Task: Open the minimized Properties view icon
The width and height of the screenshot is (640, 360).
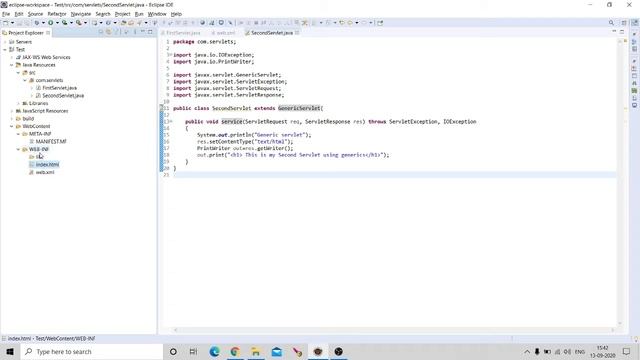Action: click(x=634, y=76)
